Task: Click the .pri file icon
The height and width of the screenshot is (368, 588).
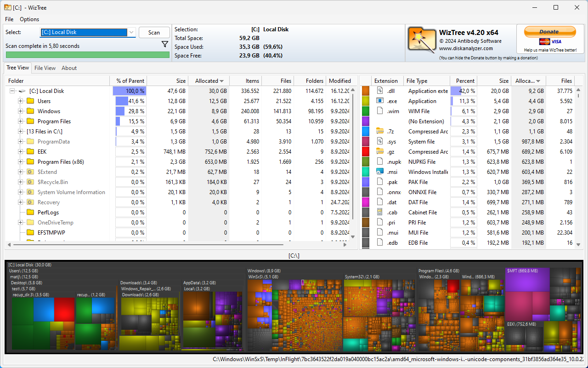Action: click(x=380, y=222)
